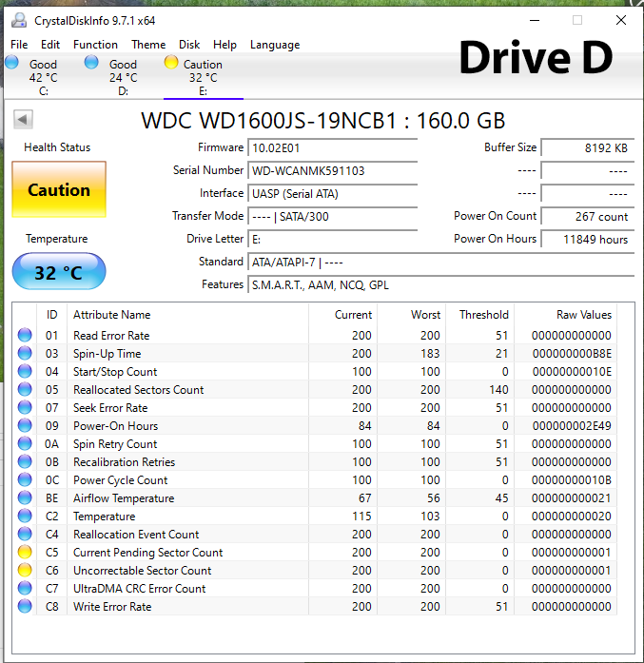Select the Airflow Temperature attribute name
Screen dimensions: 644x663
124,498
